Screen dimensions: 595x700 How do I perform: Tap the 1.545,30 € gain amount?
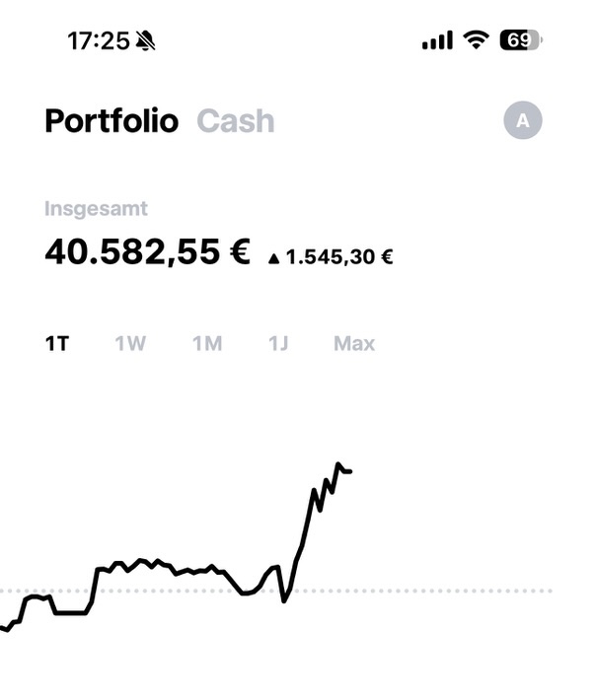tap(339, 258)
